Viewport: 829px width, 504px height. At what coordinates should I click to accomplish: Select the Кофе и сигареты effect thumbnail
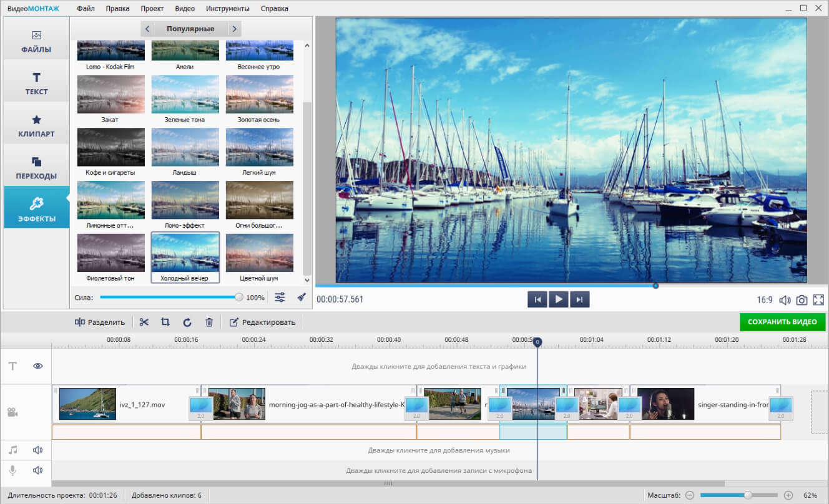(x=110, y=147)
